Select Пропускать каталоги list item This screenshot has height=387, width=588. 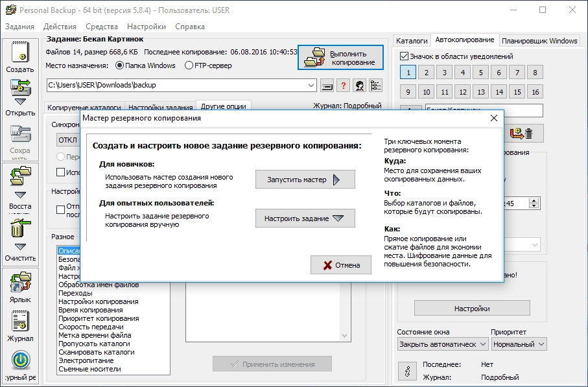pos(94,344)
